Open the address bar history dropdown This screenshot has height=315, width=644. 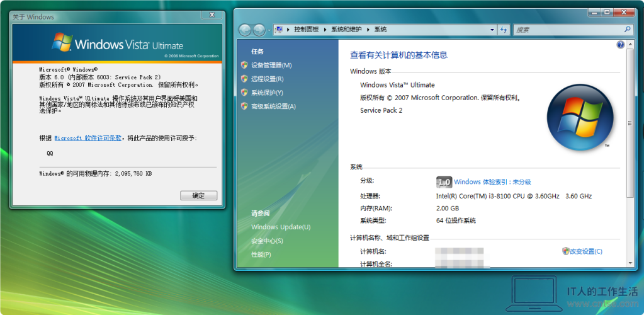point(492,30)
